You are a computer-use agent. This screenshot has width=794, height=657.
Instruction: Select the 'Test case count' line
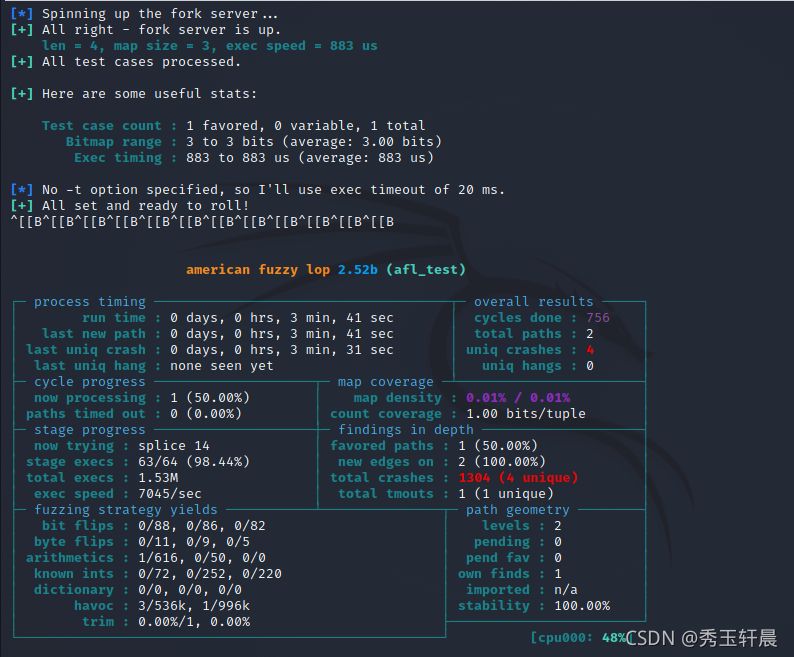[233, 126]
